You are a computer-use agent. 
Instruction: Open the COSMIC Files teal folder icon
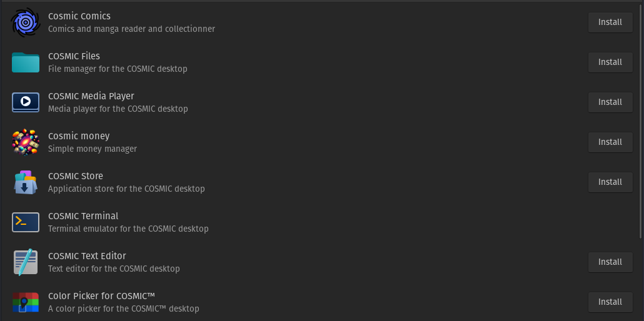pos(26,62)
